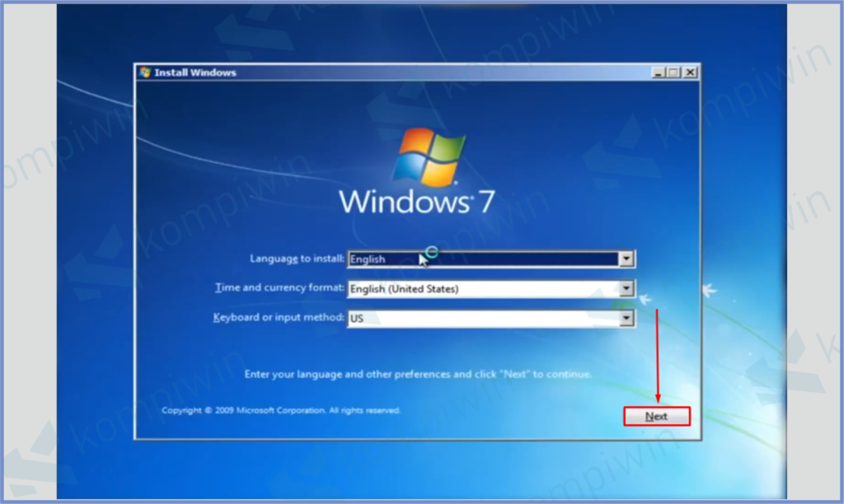Click the Install Windows title bar icon

pos(145,72)
